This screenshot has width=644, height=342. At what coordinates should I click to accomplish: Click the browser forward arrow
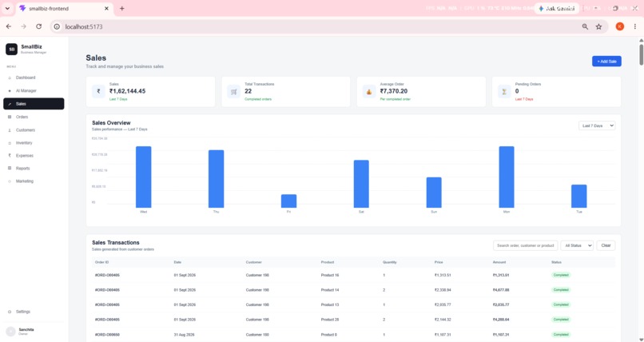(23, 26)
